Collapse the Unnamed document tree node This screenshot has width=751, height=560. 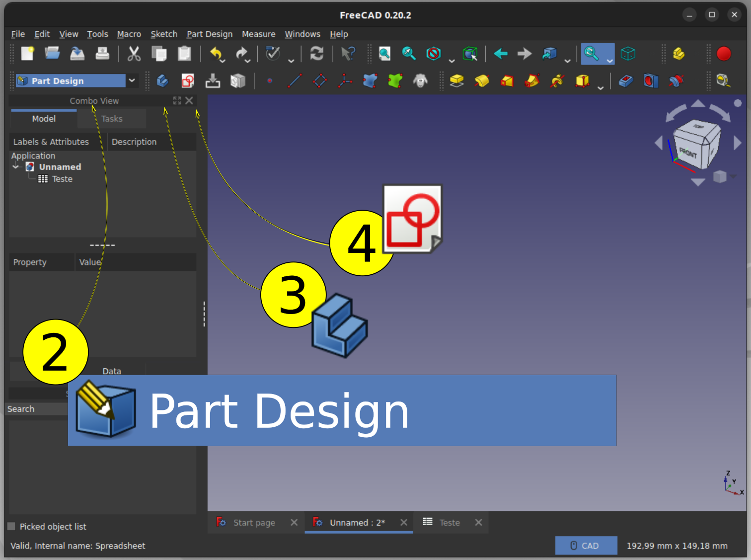tap(16, 167)
